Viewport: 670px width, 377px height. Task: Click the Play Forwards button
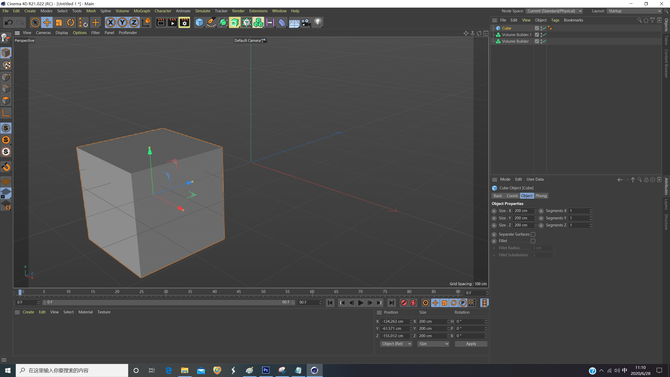tap(360, 303)
